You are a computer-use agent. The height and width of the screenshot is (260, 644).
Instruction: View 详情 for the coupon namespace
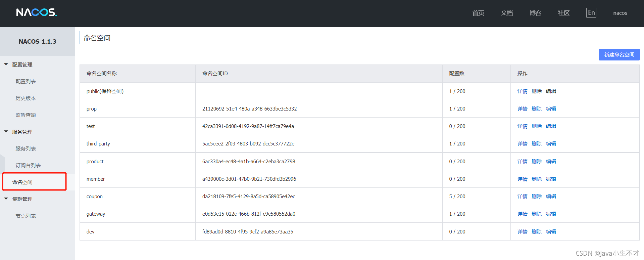[522, 196]
